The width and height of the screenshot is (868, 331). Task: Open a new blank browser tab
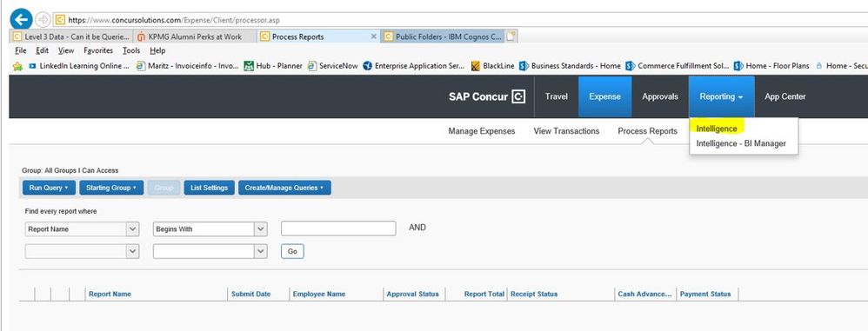pos(511,36)
